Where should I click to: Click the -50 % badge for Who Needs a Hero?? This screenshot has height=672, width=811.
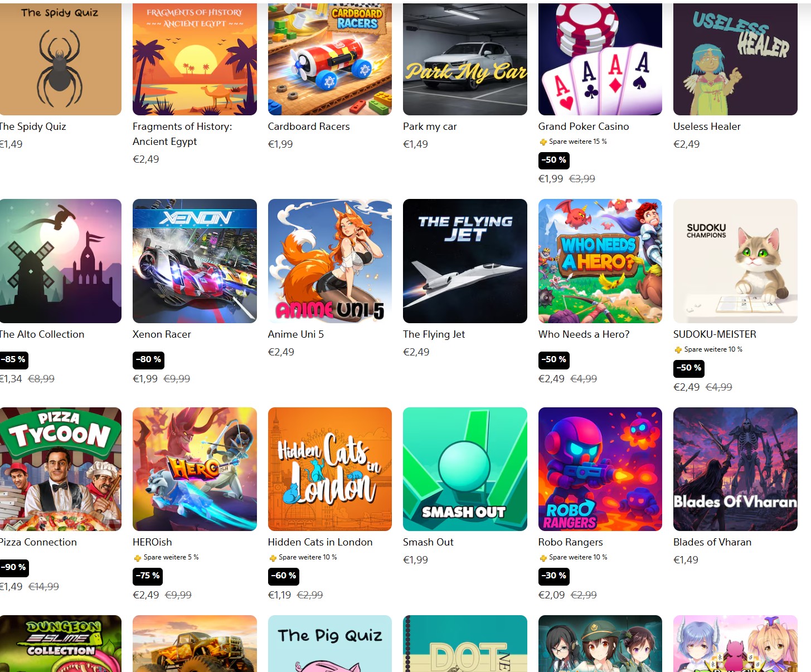pyautogui.click(x=553, y=360)
